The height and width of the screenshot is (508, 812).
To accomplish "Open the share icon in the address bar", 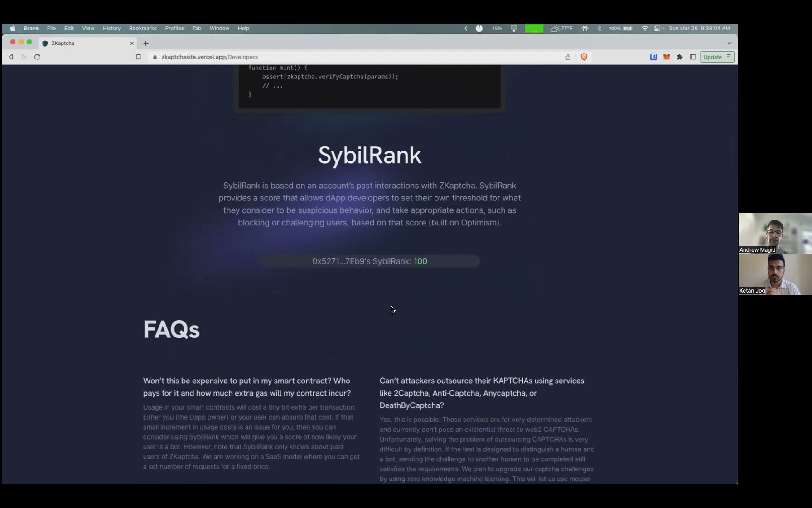I will (x=568, y=57).
